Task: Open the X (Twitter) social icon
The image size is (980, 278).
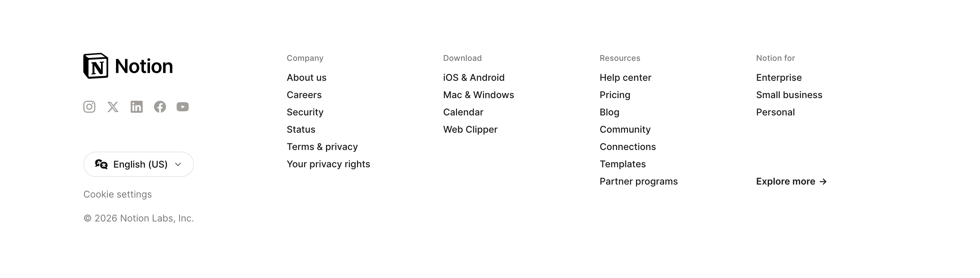Action: coord(113,107)
